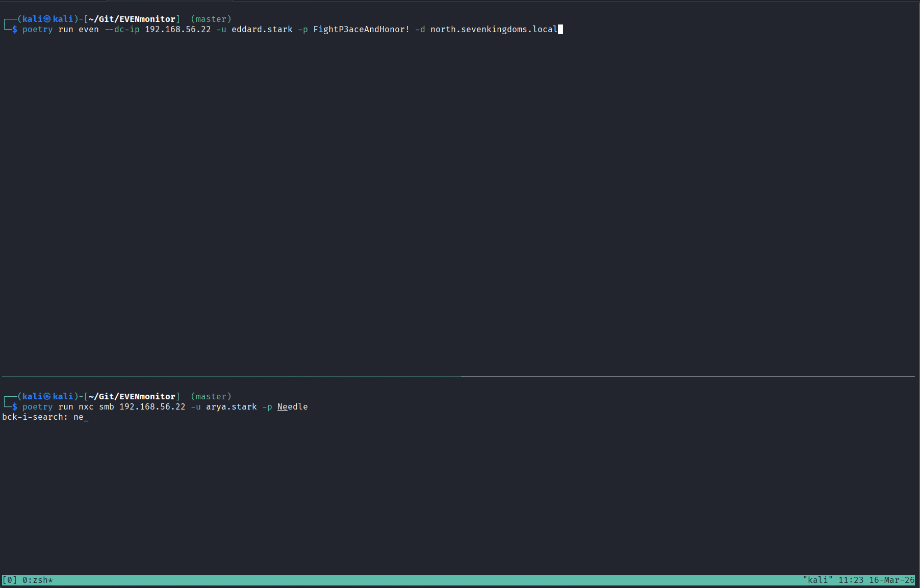Click '~/Git/EVENmonitor' path in top pane
This screenshot has width=920, height=588.
[132, 19]
